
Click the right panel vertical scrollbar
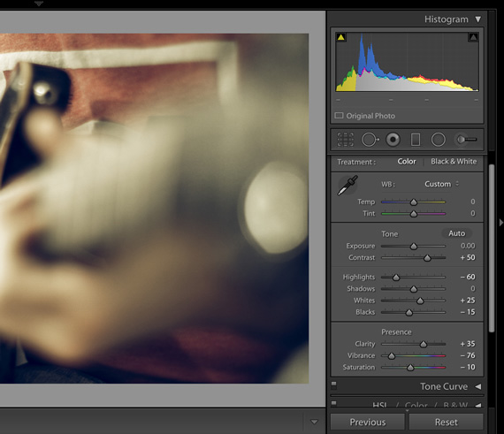[492, 248]
